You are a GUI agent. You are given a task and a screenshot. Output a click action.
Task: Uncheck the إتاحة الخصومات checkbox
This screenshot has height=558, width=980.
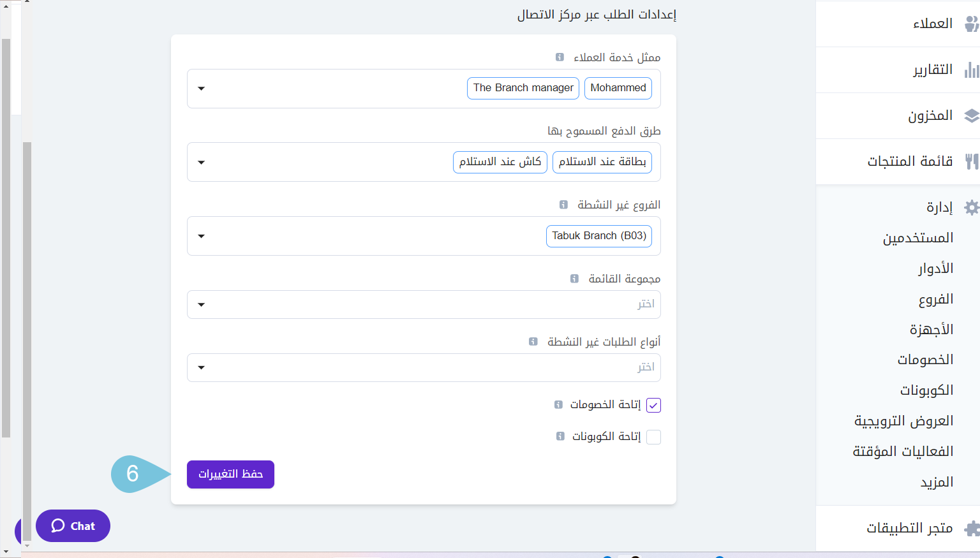(653, 405)
